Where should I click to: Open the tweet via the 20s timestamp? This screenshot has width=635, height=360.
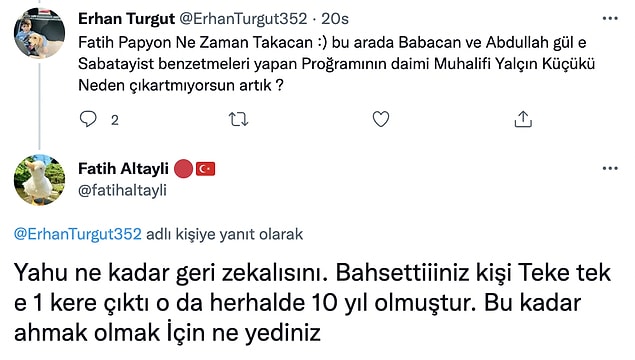tap(335, 19)
